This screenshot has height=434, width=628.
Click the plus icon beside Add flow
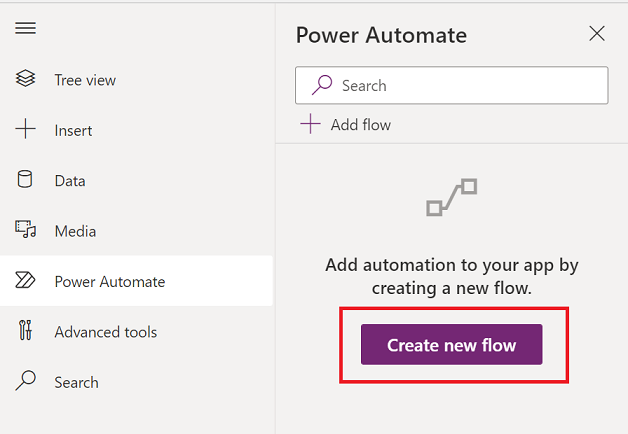(x=310, y=124)
